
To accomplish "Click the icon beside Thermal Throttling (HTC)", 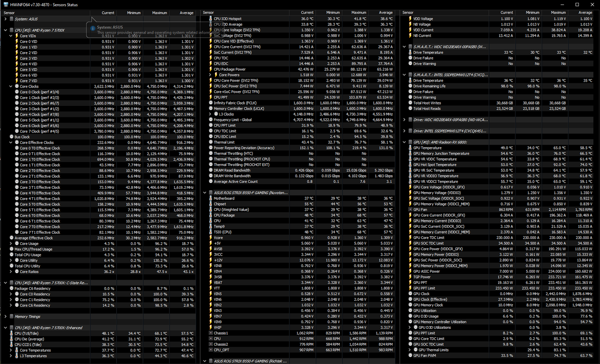I will point(210,154).
